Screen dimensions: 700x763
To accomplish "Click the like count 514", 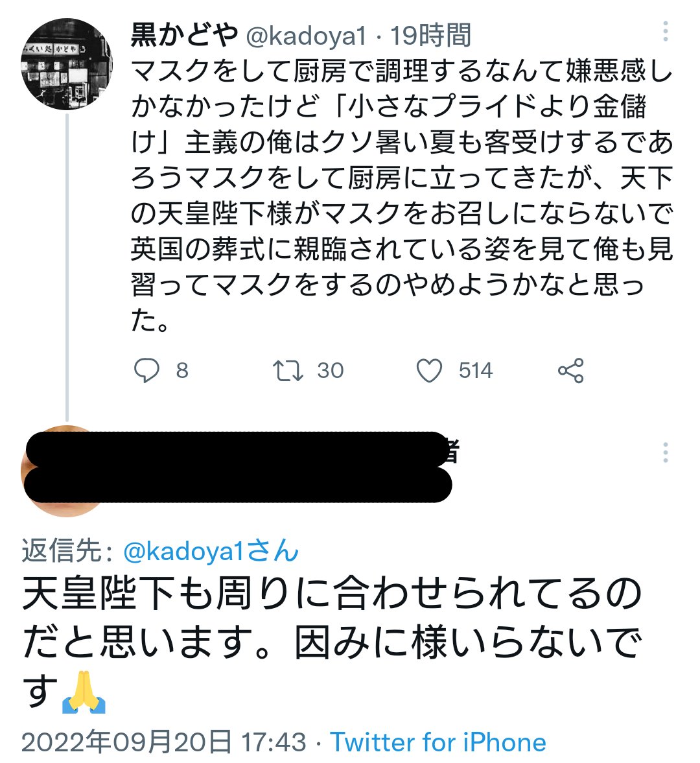I will click(476, 371).
